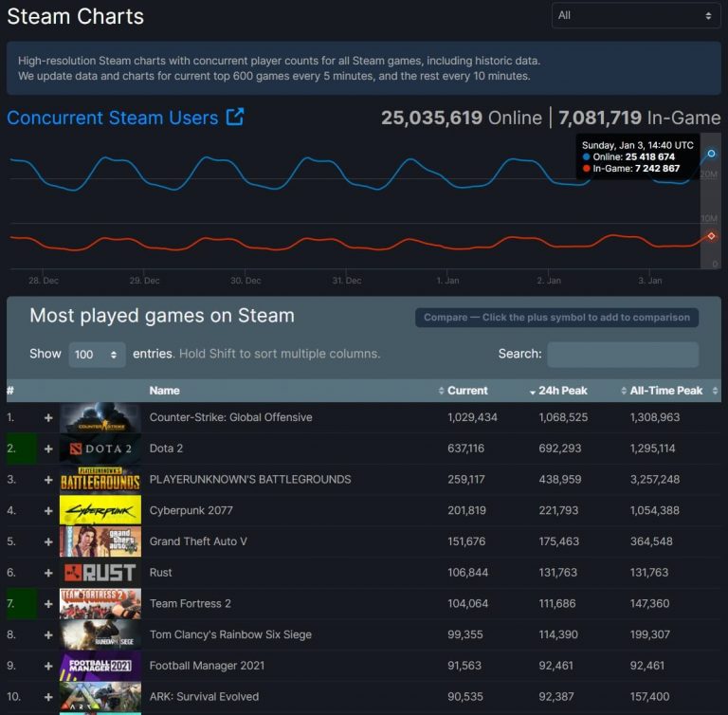Open the Rust game link
Image resolution: width=728 pixels, height=715 pixels.
160,573
